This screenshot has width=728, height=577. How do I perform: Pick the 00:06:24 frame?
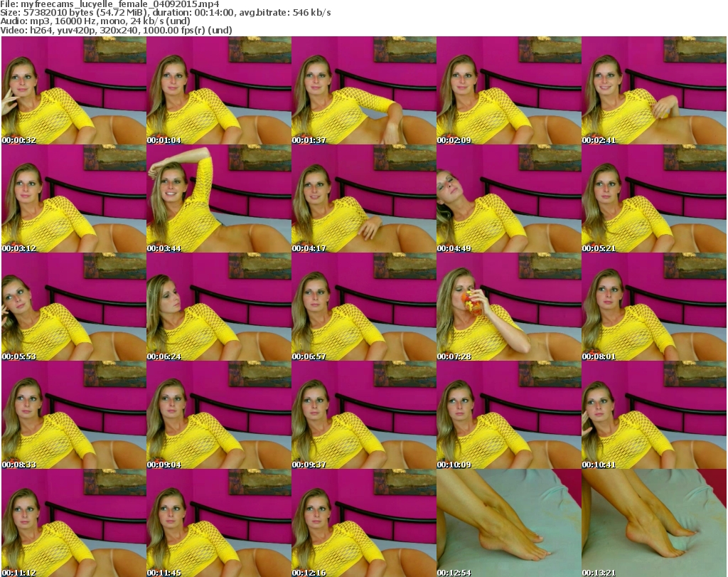[x=219, y=307]
